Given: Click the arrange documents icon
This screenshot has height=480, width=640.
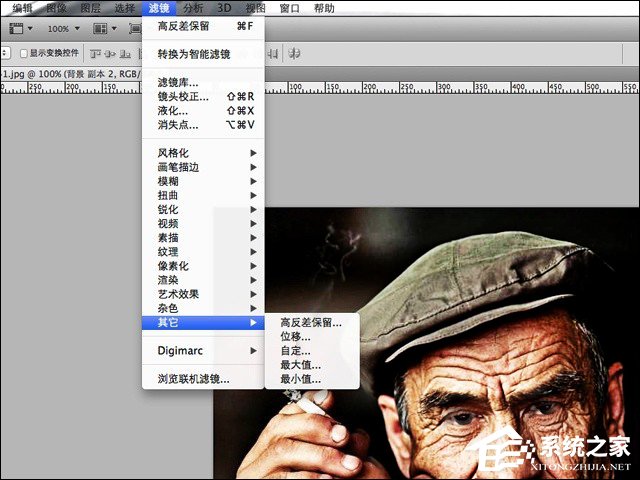Looking at the screenshot, I should (x=100, y=28).
